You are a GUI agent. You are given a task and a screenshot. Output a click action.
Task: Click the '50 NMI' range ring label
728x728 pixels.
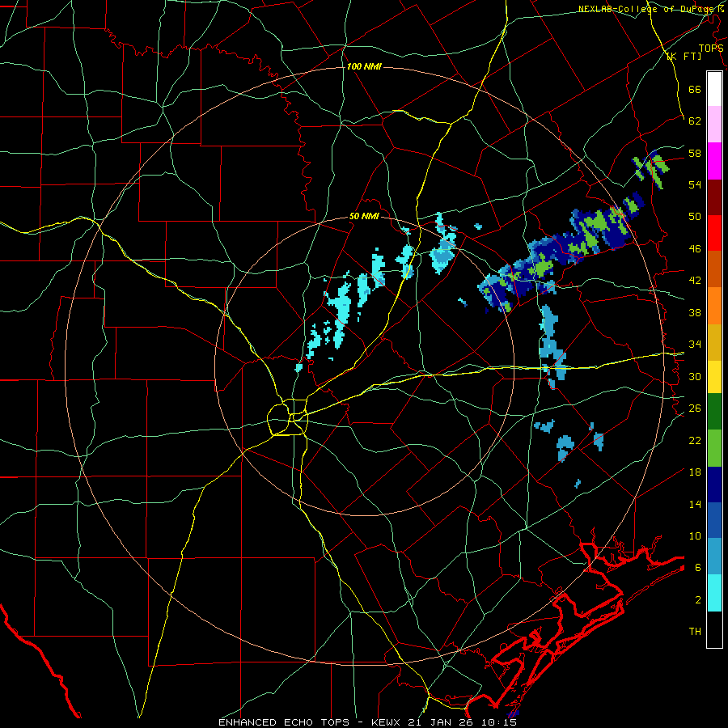364,216
